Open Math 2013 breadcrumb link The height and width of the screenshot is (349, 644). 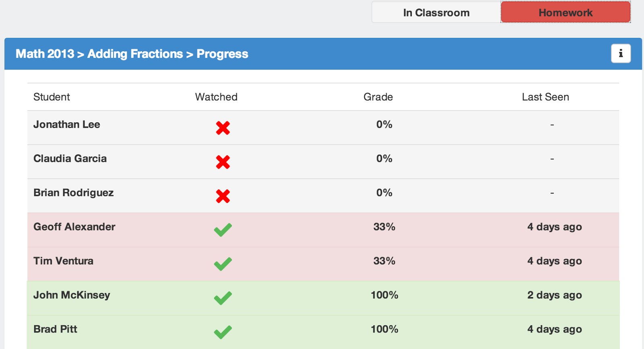coord(45,54)
